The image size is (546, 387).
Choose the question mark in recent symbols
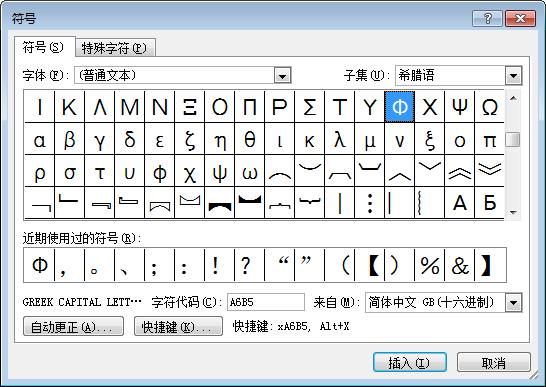[x=250, y=265]
